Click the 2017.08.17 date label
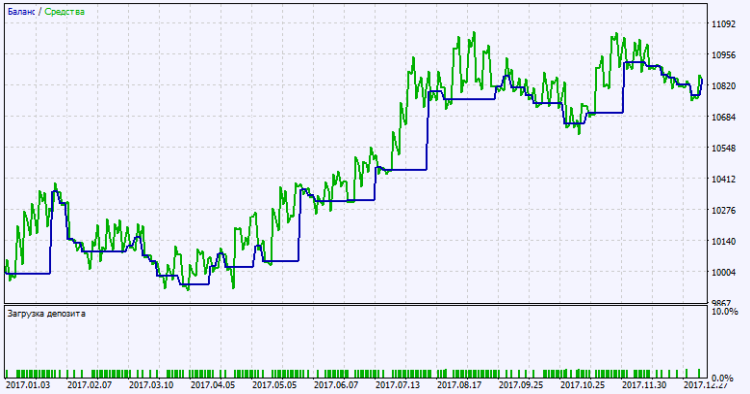 [459, 385]
